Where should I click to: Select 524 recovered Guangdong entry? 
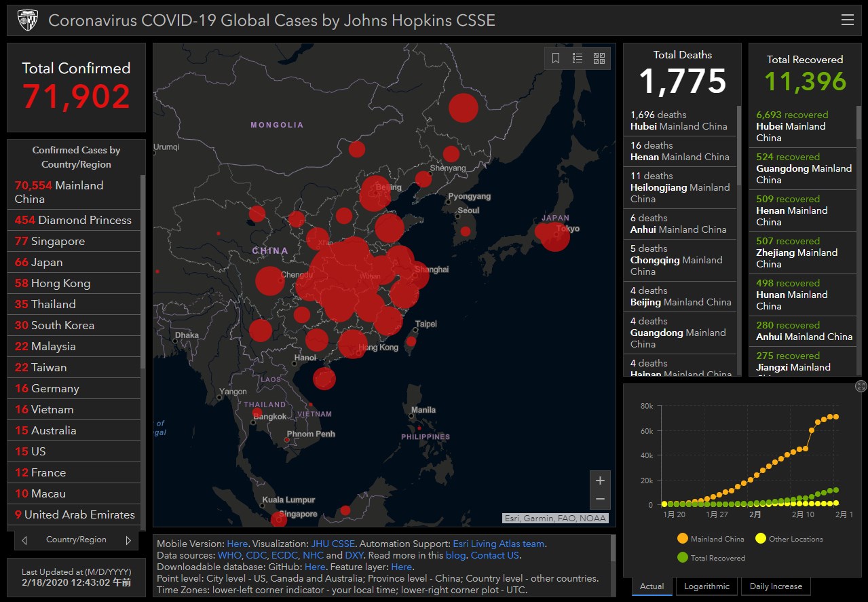coord(803,168)
